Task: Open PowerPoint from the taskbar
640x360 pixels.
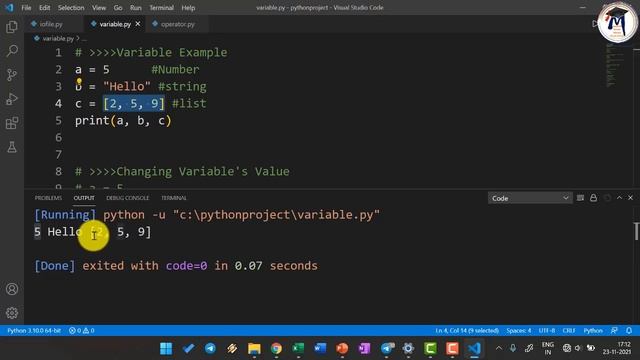Action: coord(342,349)
